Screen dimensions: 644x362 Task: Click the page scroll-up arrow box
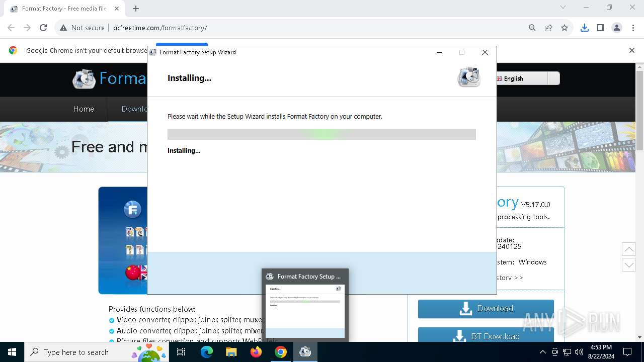(628, 249)
